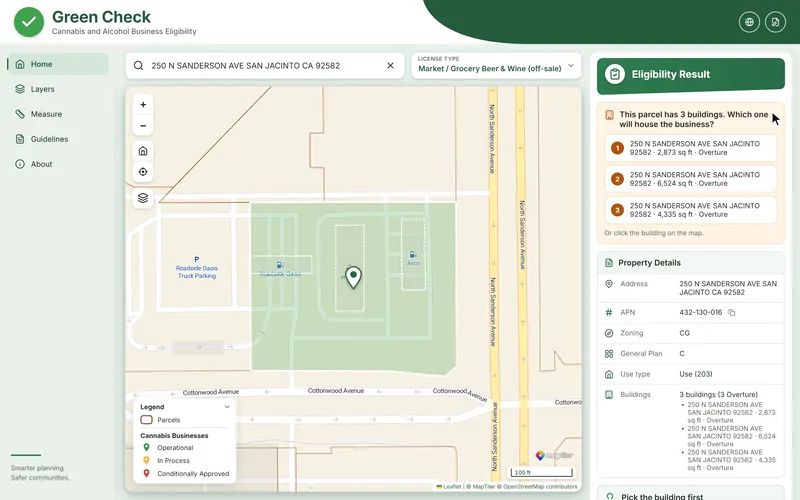Click the zoning value CG
The height and width of the screenshot is (500, 800).
click(x=684, y=333)
